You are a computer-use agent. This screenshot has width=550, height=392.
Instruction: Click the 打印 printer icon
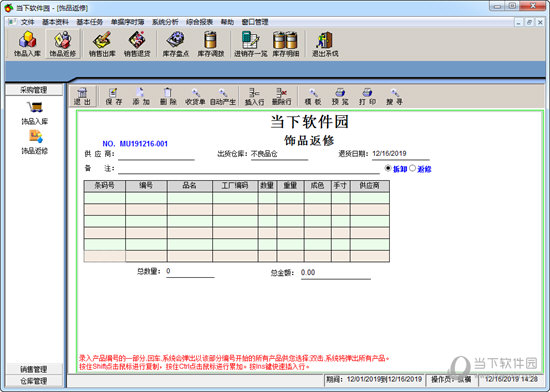pyautogui.click(x=367, y=96)
